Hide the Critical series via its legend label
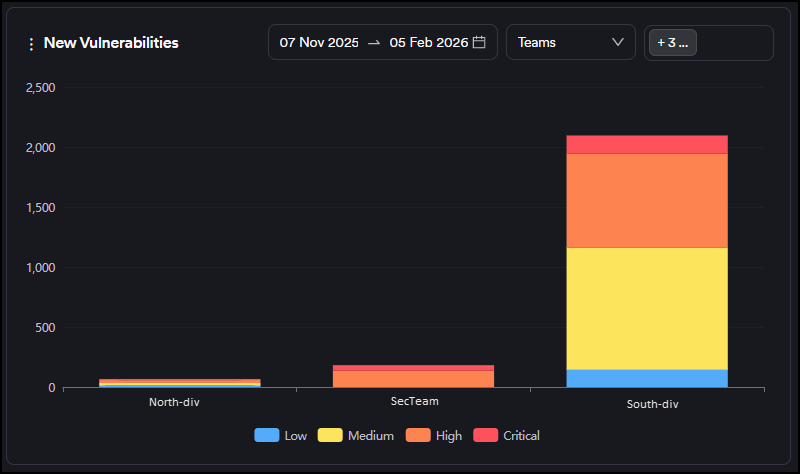This screenshot has height=474, width=800. click(x=521, y=436)
